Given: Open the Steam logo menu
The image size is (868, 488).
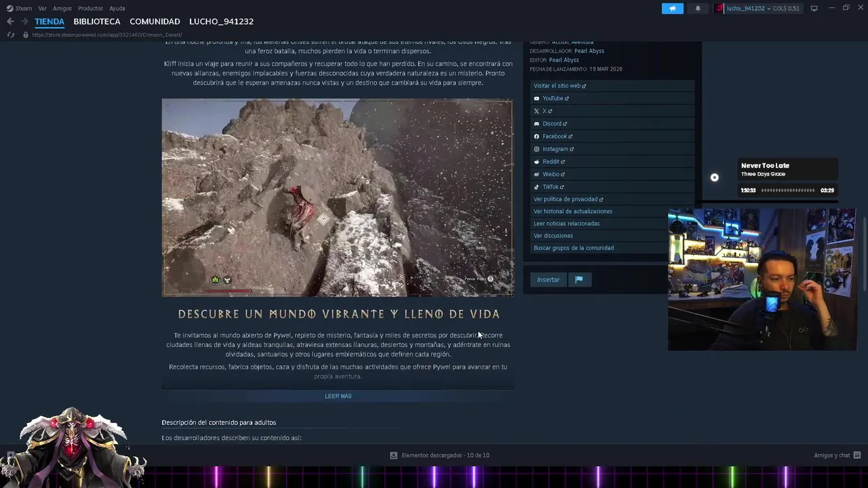Looking at the screenshot, I should [x=19, y=8].
